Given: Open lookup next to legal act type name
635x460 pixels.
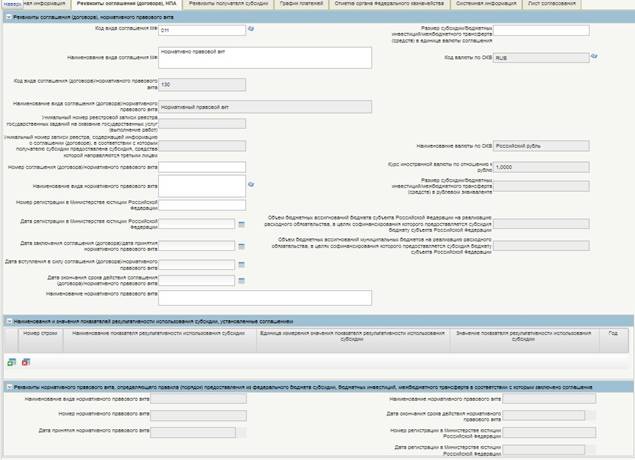Looking at the screenshot, I should [251, 184].
